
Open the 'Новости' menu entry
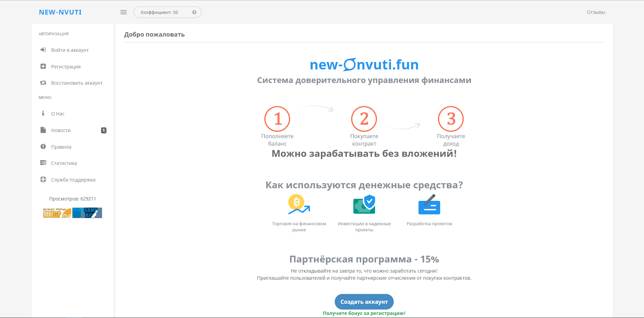pos(61,130)
